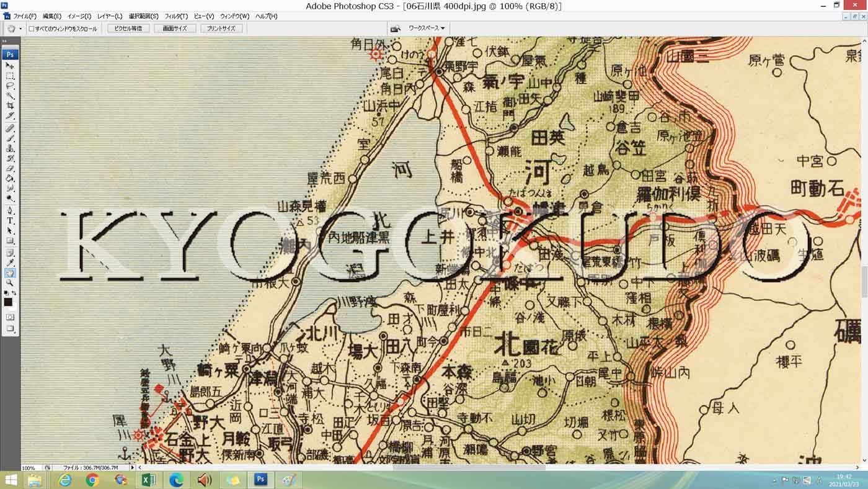Select the Notes tool
The height and width of the screenshot is (489, 868).
tap(10, 253)
